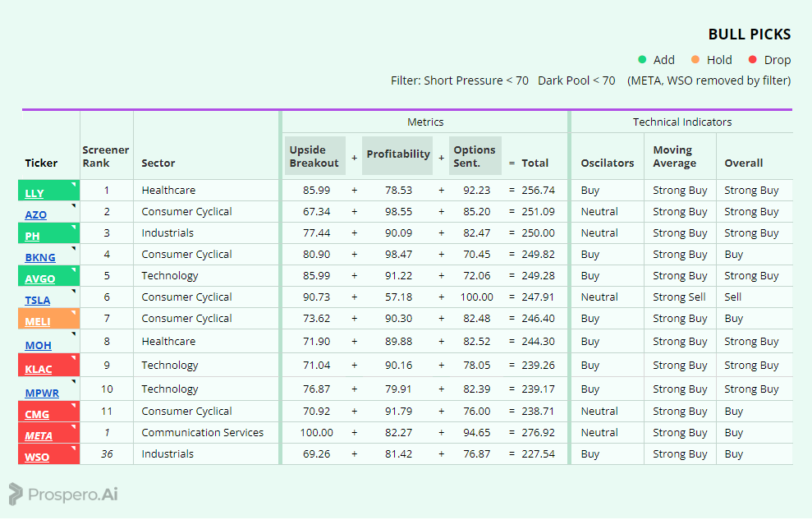Click the red Drop legend dot
The image size is (812, 520).
(753, 60)
